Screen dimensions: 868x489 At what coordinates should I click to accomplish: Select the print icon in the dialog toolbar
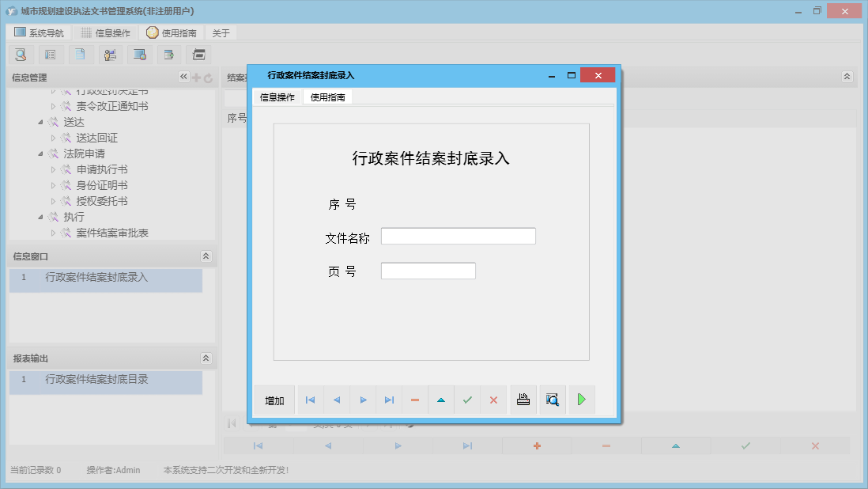point(523,400)
